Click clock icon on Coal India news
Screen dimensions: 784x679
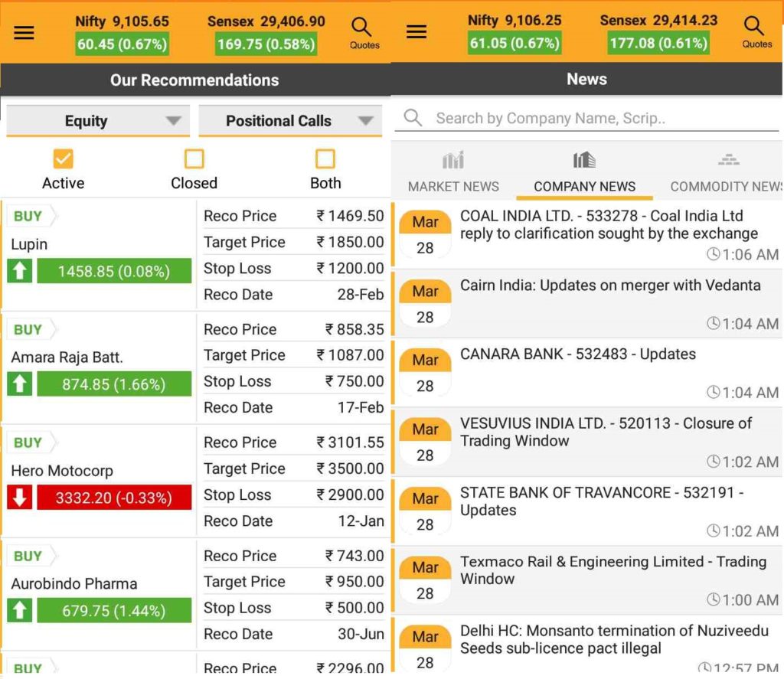(713, 254)
